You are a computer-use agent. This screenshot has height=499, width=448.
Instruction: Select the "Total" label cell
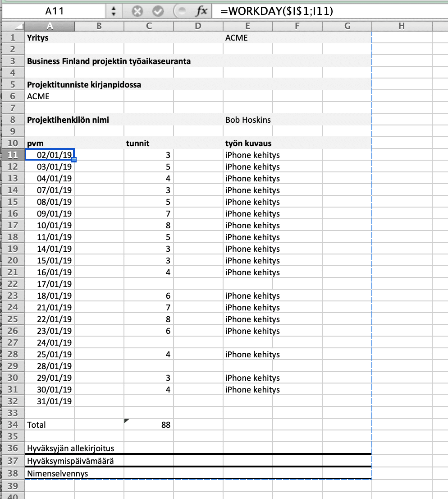50,425
